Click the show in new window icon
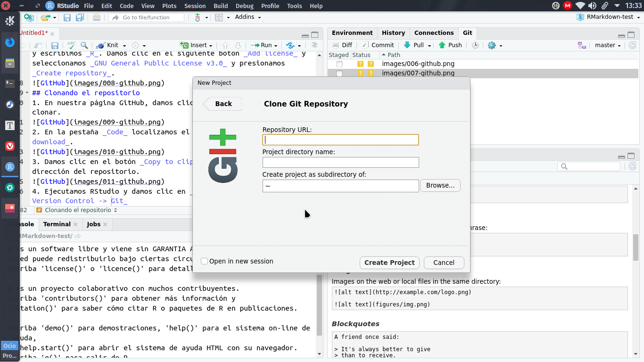644x362 pixels. click(38, 45)
